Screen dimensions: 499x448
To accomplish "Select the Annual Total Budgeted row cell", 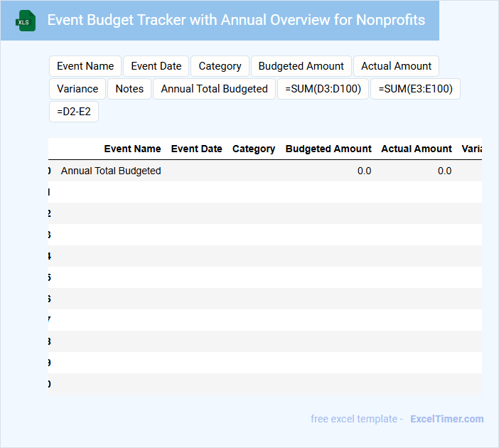I will pyautogui.click(x=111, y=171).
